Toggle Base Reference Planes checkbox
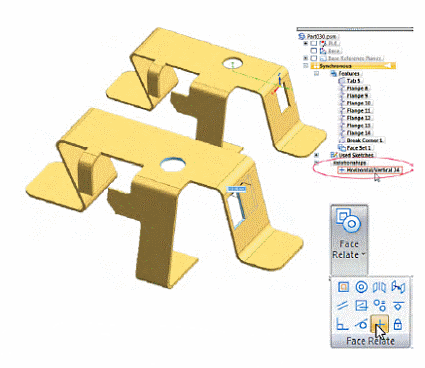Screen dimensions: 425x368 (314, 58)
